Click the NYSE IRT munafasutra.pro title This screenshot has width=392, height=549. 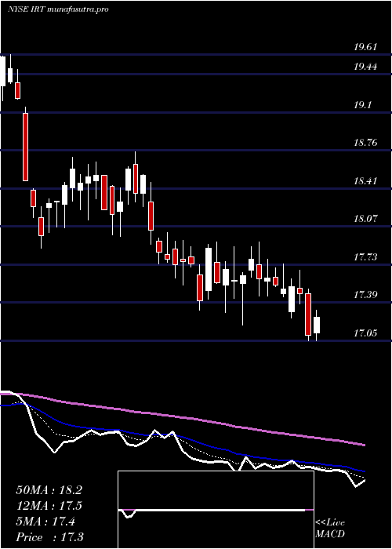pyautogui.click(x=58, y=9)
